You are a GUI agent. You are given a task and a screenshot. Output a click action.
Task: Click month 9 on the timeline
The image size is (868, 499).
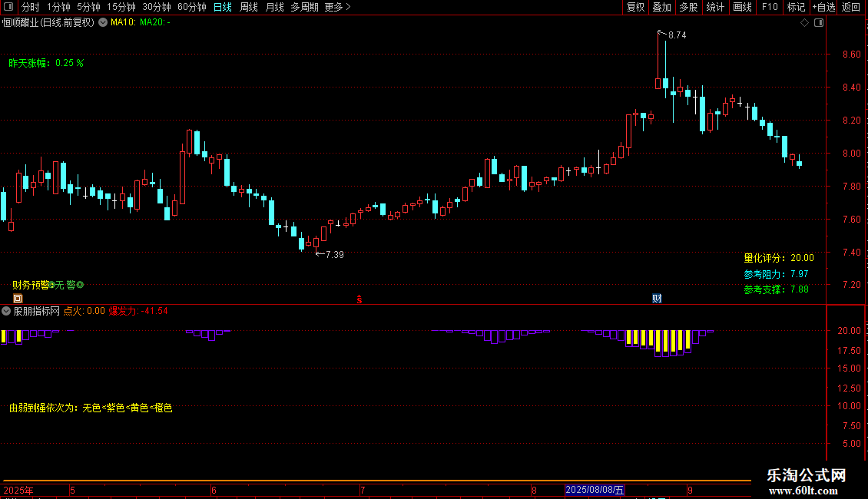[691, 491]
